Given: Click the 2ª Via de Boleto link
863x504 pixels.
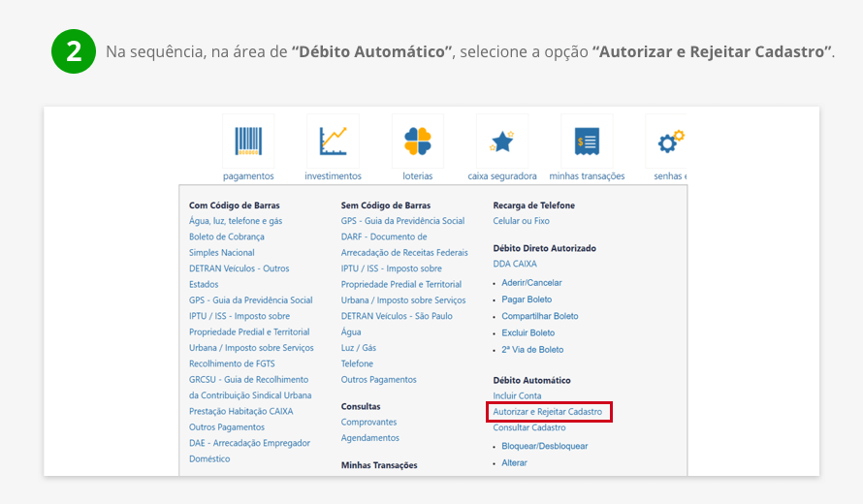Looking at the screenshot, I should 532,349.
